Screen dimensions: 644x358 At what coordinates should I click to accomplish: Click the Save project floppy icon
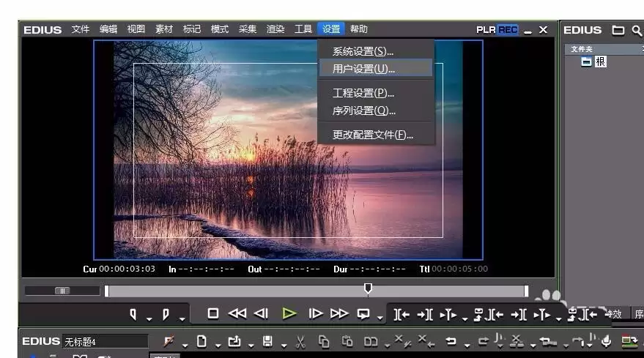(267, 341)
